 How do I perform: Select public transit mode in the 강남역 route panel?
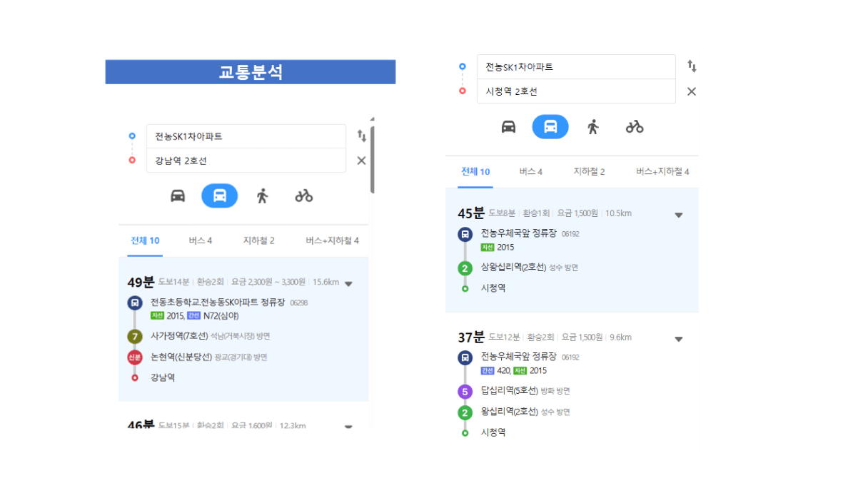pyautogui.click(x=220, y=195)
